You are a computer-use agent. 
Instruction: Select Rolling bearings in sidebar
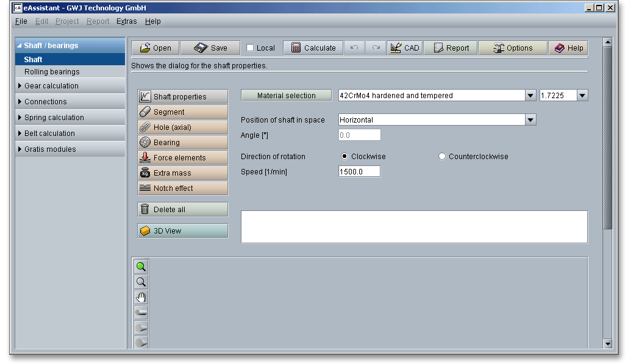coord(52,72)
